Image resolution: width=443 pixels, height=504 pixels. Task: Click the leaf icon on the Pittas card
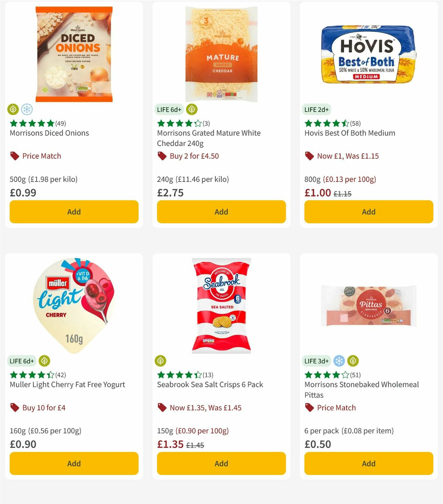(x=353, y=361)
